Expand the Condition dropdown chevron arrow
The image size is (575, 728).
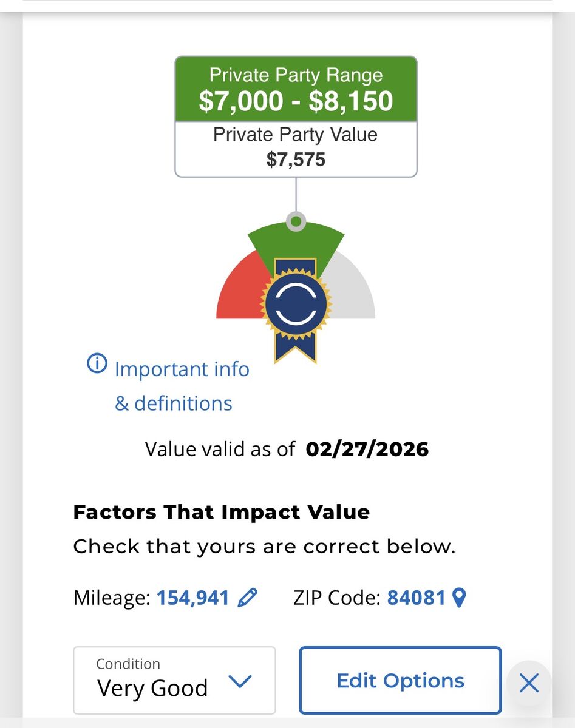(x=240, y=681)
